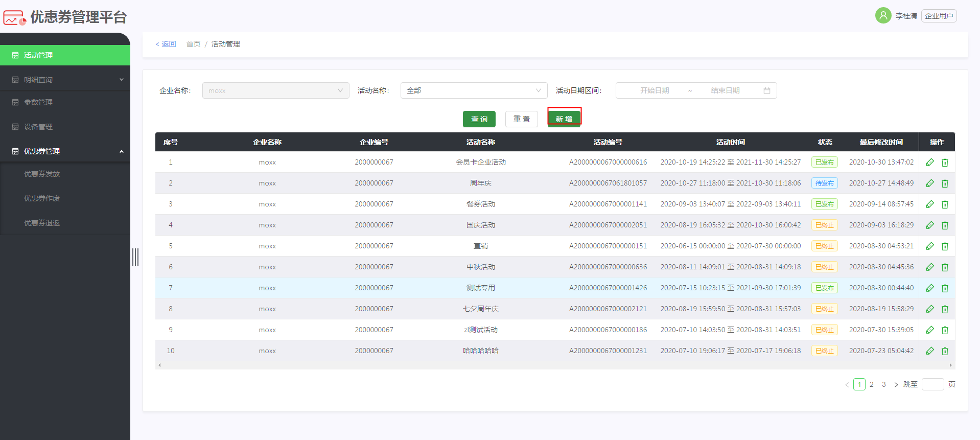This screenshot has height=440, width=980.
Task: Select 活动管理 in sidebar
Action: coord(65,55)
